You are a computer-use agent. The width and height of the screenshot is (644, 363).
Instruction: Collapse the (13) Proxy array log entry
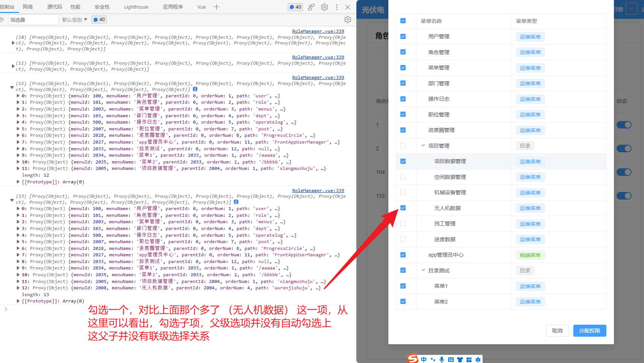click(x=12, y=200)
